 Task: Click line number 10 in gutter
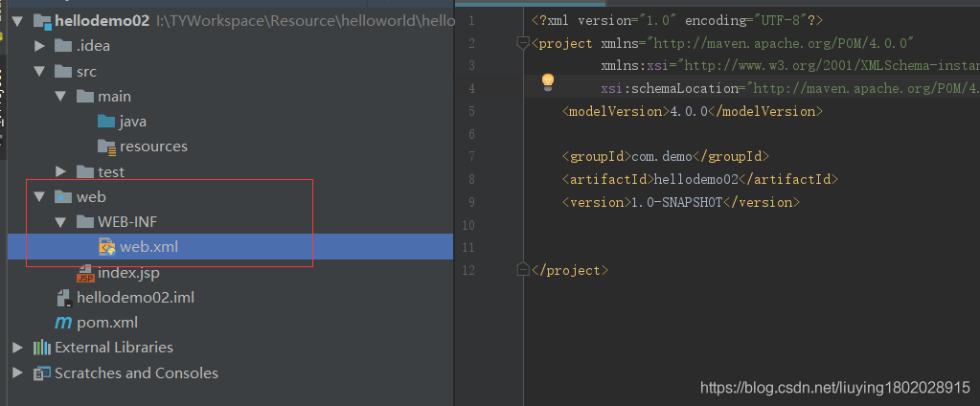coord(468,225)
